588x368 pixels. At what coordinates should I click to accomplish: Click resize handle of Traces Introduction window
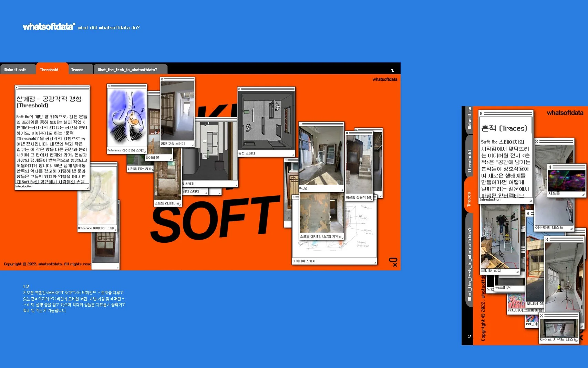pos(531,201)
